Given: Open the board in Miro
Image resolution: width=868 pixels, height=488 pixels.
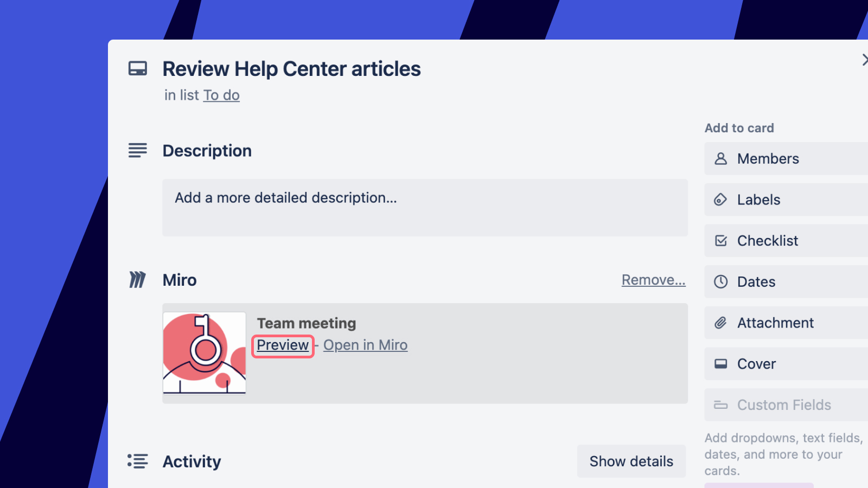Looking at the screenshot, I should point(365,345).
